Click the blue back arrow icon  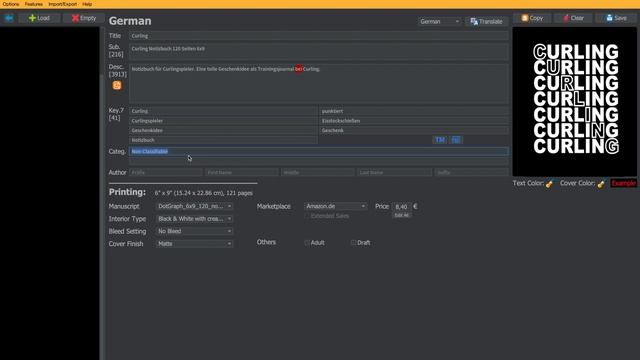click(x=9, y=18)
